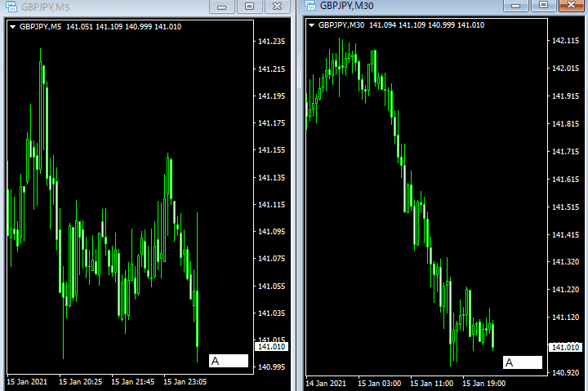Expand the GBPJPY,M5 chart header triangle
Viewport: 588px width, 391px height.
13,27
